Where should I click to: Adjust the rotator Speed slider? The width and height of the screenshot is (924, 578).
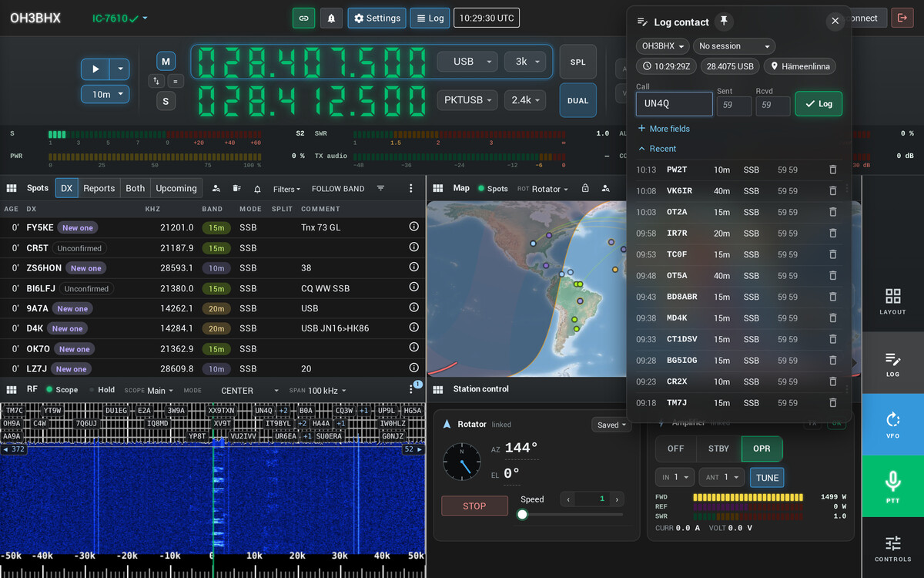(x=572, y=514)
